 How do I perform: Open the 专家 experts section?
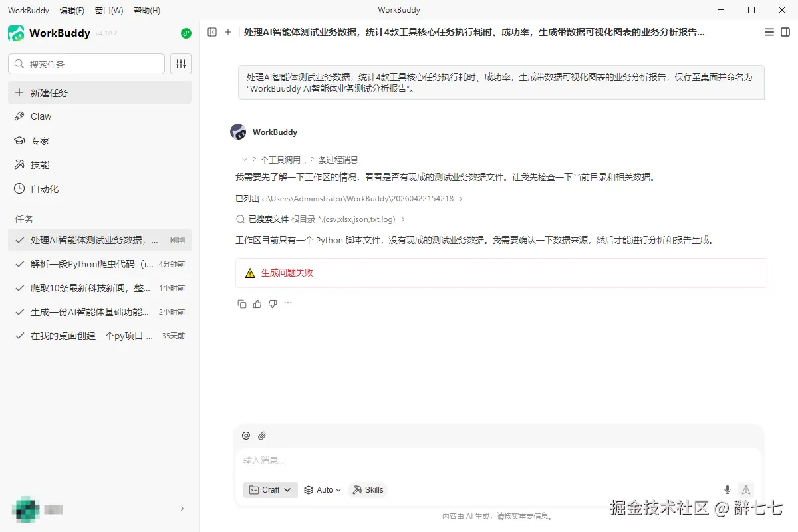(x=100, y=141)
